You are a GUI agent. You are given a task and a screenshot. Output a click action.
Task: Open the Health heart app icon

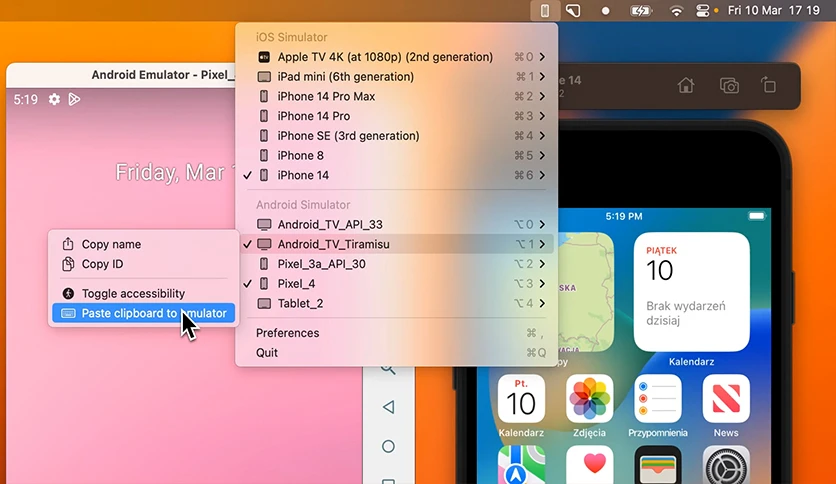tap(589, 465)
